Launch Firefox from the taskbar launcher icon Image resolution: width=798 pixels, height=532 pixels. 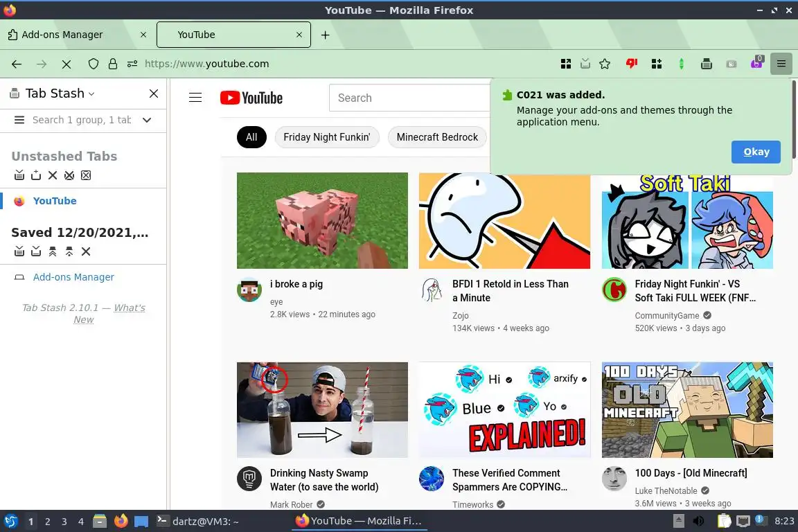point(121,521)
